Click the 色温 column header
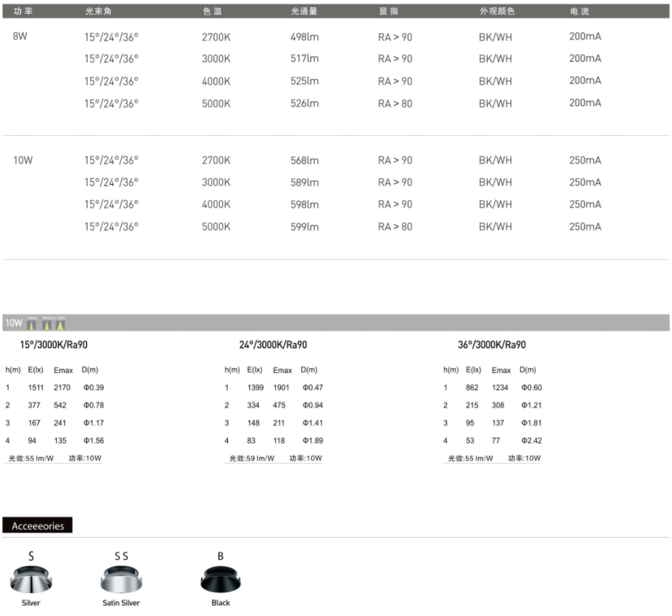Screen dimensions: 672x616 tap(212, 12)
